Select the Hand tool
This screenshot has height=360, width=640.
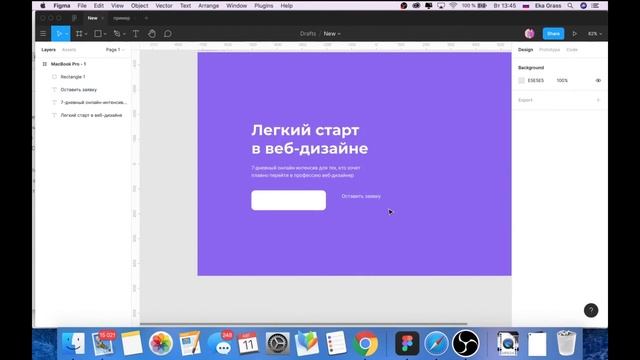coord(152,34)
